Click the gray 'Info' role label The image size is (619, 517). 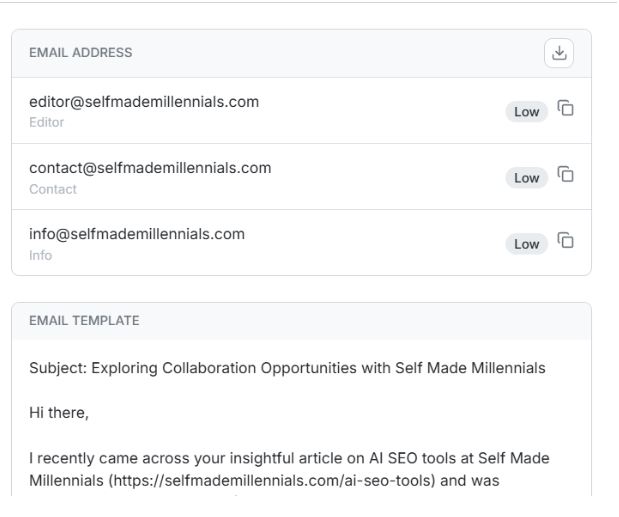point(40,255)
